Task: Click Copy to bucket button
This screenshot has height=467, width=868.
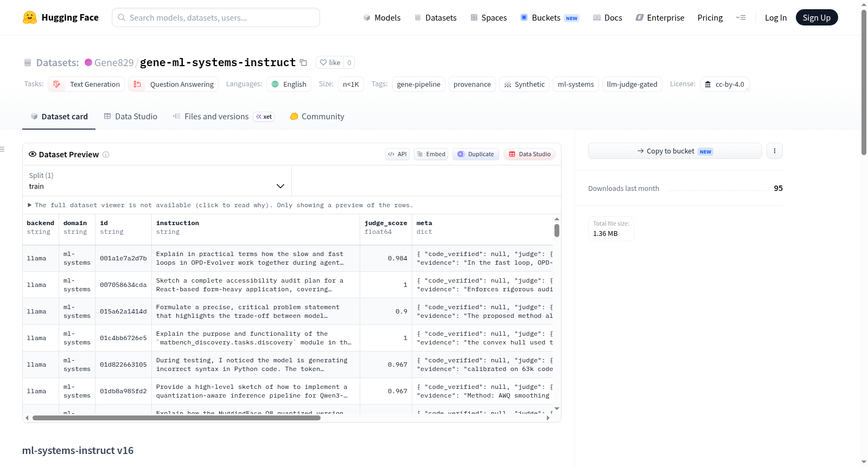Action: coord(675,151)
